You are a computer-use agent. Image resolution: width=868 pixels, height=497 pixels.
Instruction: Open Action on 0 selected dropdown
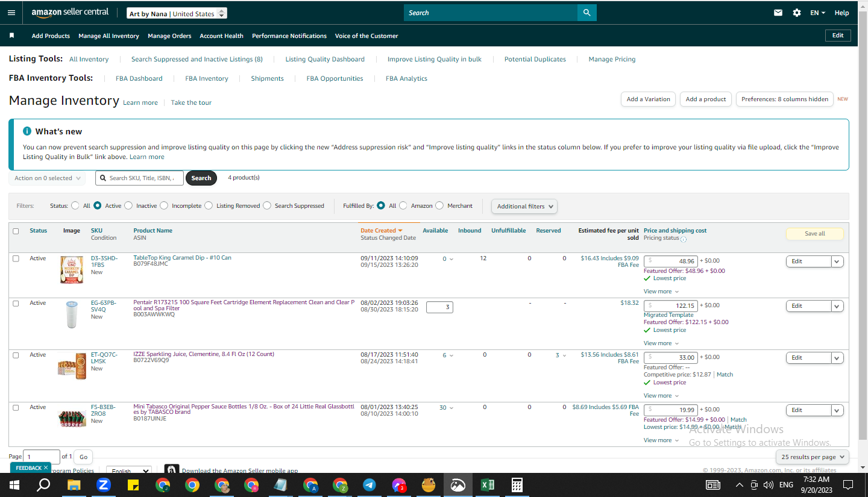pyautogui.click(x=47, y=178)
